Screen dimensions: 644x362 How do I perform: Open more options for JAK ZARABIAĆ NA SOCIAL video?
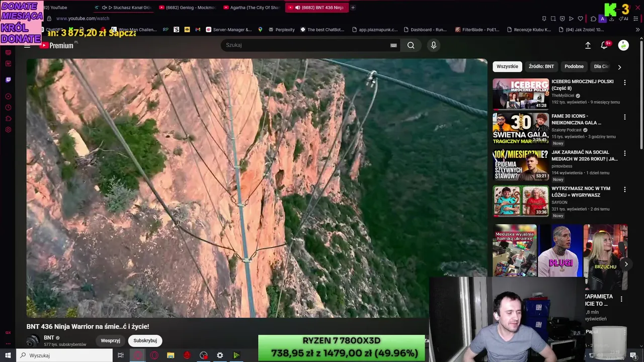(x=625, y=153)
